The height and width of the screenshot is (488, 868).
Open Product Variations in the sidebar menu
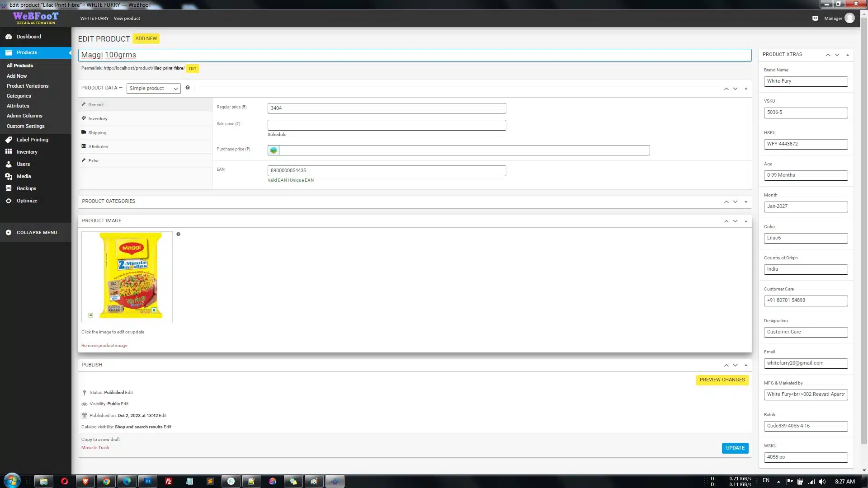28,86
